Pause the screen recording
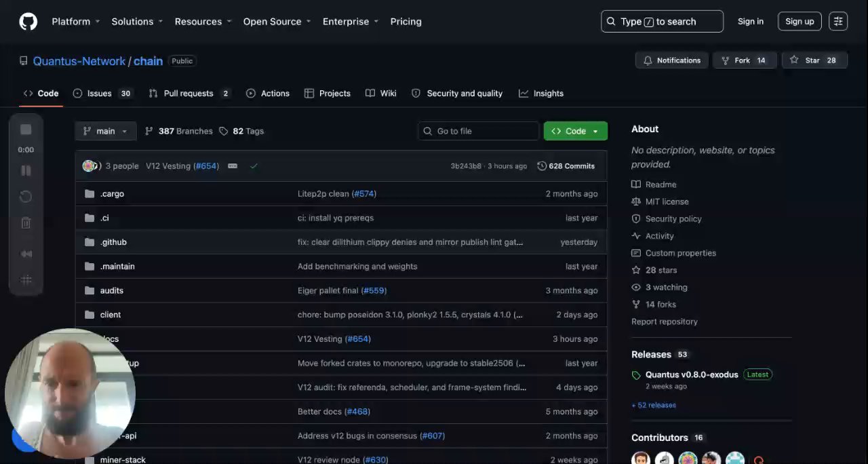The height and width of the screenshot is (464, 868). coord(26,171)
